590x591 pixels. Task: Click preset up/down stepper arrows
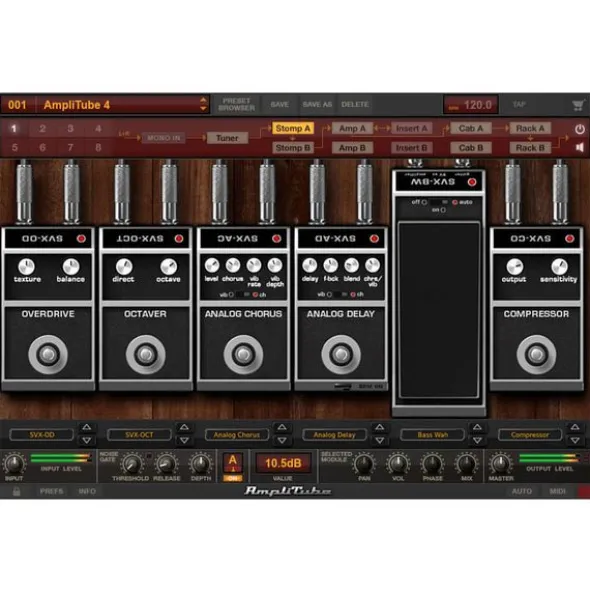203,104
